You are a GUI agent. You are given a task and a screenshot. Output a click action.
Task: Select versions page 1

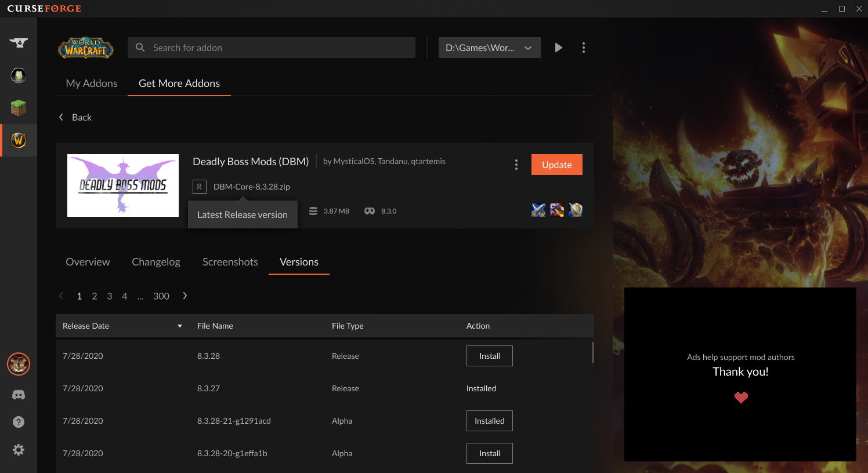point(79,296)
